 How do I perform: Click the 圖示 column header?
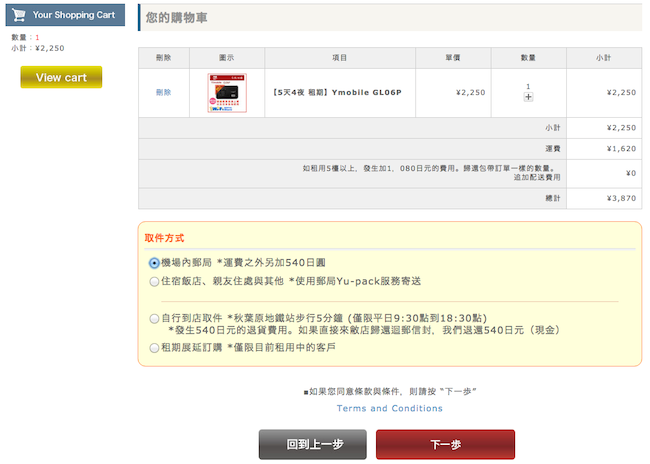[227, 58]
